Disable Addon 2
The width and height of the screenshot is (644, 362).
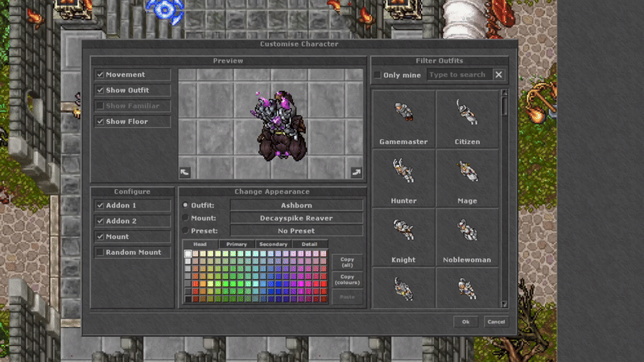coord(100,220)
